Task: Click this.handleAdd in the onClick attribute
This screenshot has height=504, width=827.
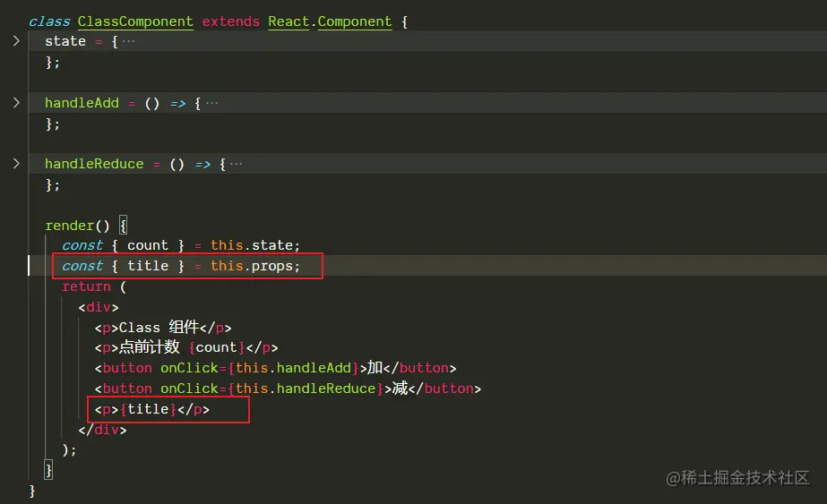Action: 293,368
